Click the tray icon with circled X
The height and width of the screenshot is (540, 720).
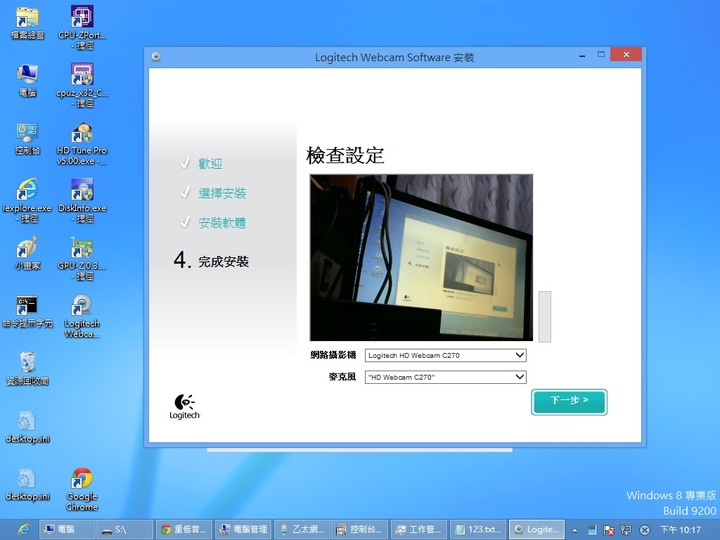click(x=645, y=530)
